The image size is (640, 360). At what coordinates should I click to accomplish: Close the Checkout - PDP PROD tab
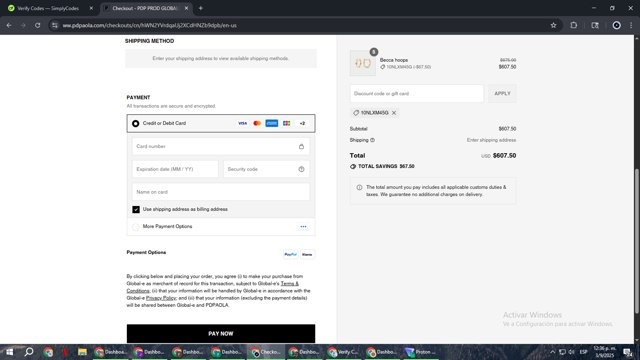[x=186, y=8]
